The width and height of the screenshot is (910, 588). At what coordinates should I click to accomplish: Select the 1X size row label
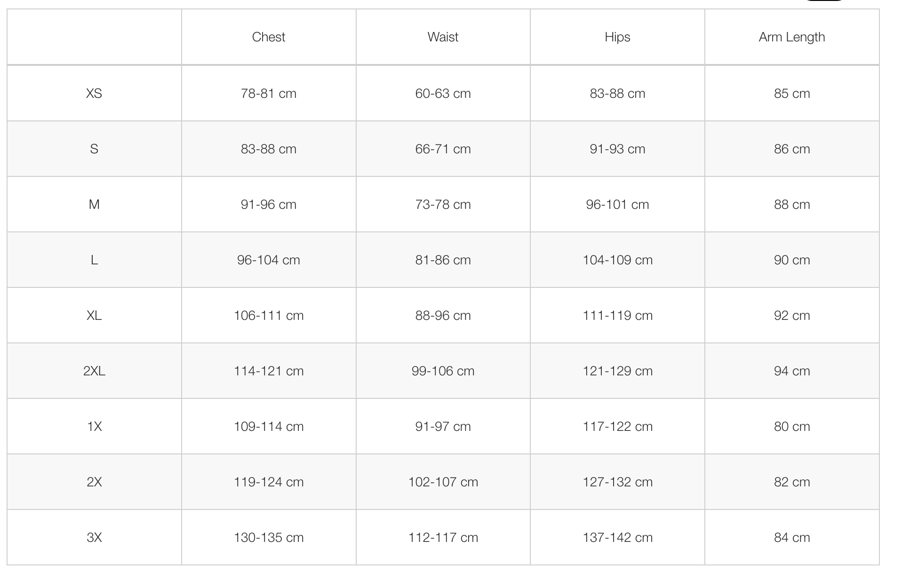94,427
